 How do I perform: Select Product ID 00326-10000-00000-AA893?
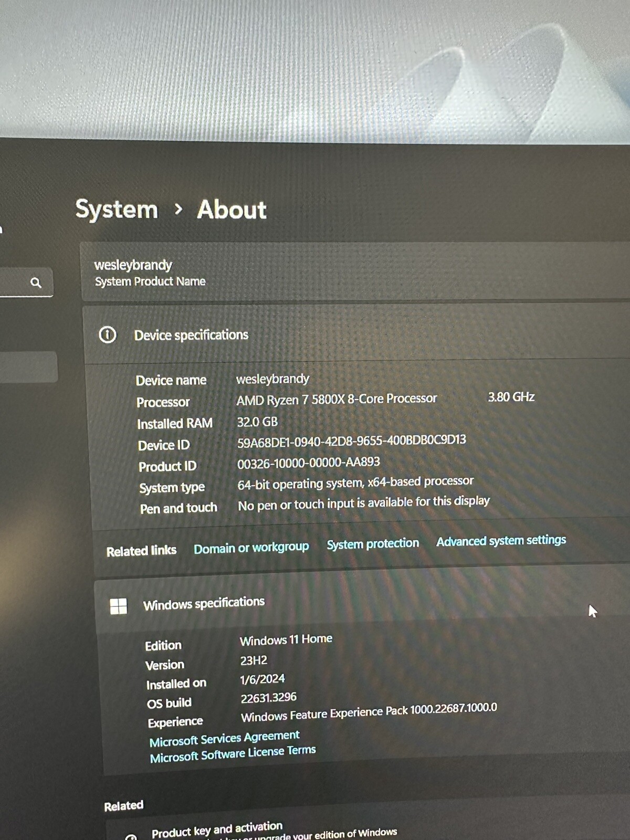(x=308, y=463)
